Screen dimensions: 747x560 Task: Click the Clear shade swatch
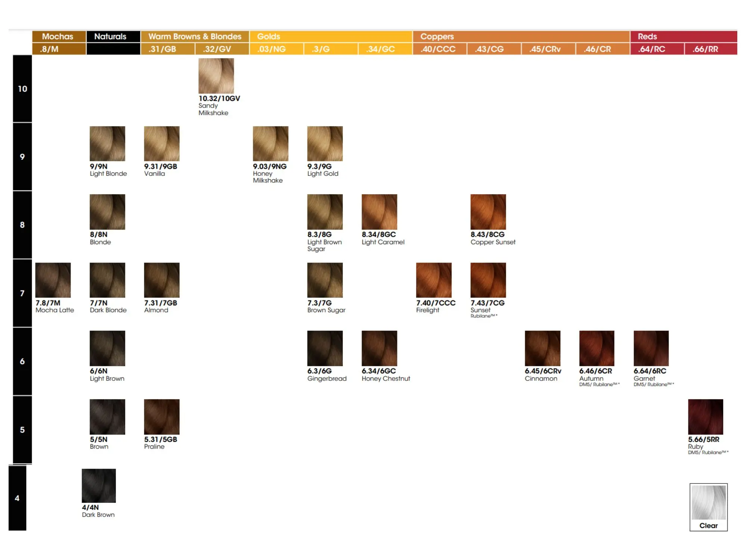pyautogui.click(x=708, y=502)
